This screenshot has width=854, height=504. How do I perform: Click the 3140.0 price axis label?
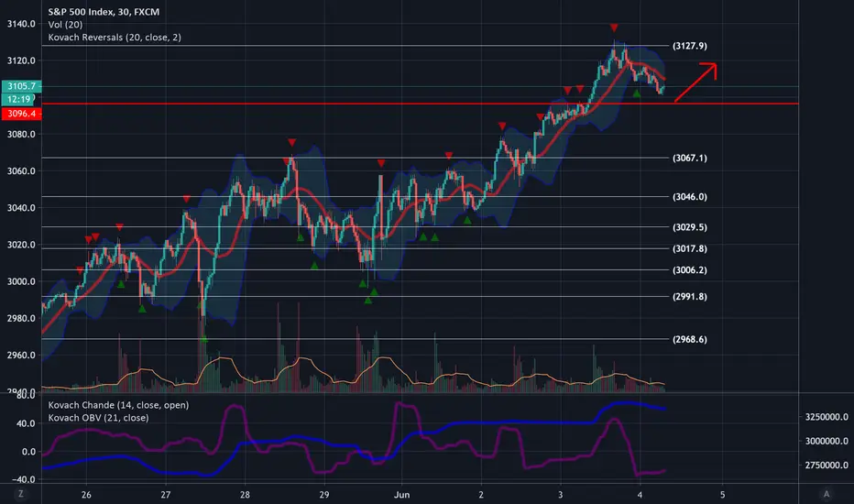tap(21, 24)
